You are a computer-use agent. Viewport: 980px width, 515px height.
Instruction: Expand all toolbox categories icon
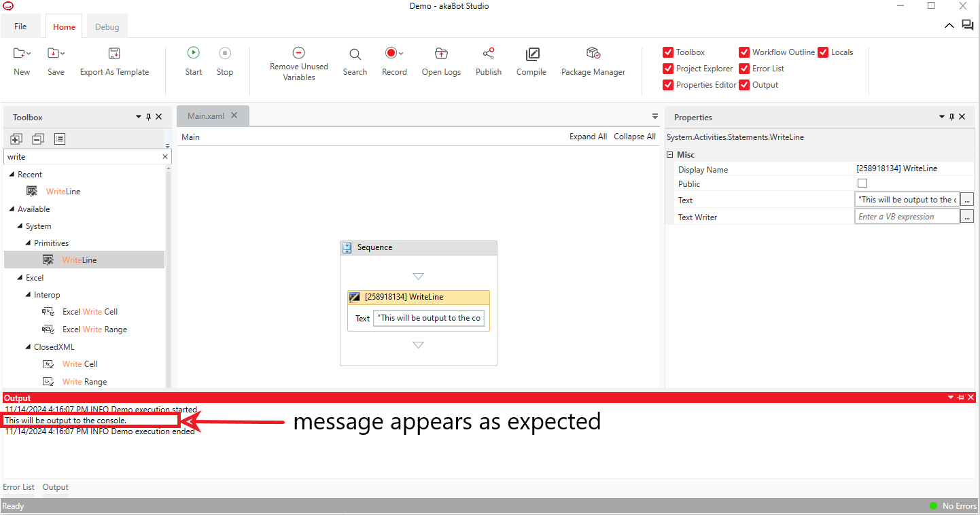(16, 139)
